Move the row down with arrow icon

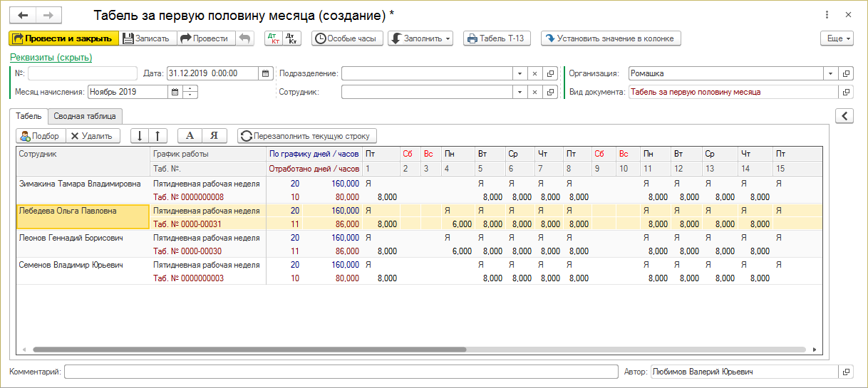pos(140,135)
